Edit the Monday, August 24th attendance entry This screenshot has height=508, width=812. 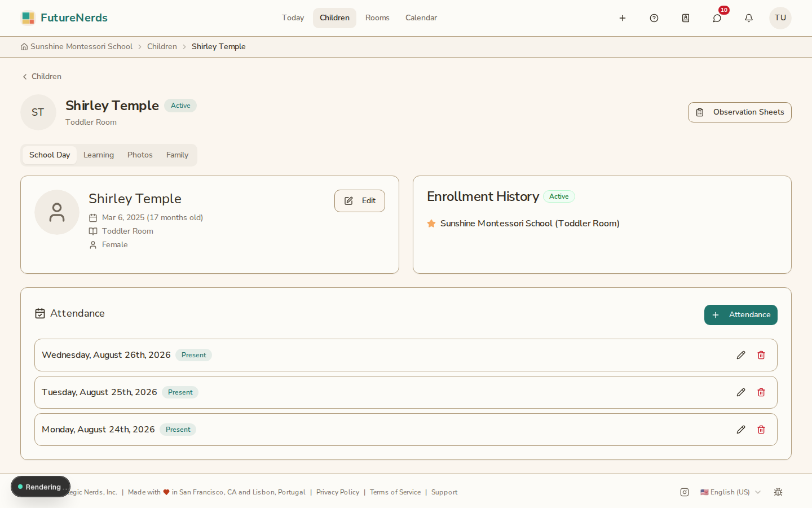coord(741,430)
